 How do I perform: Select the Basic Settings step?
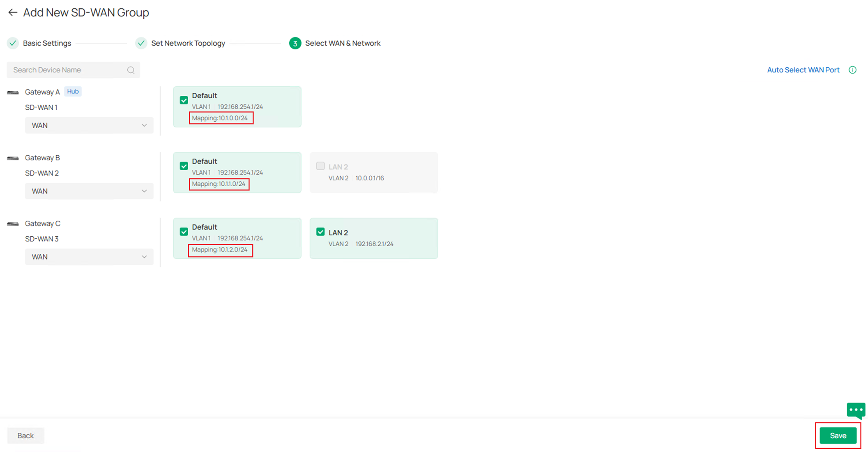point(47,43)
